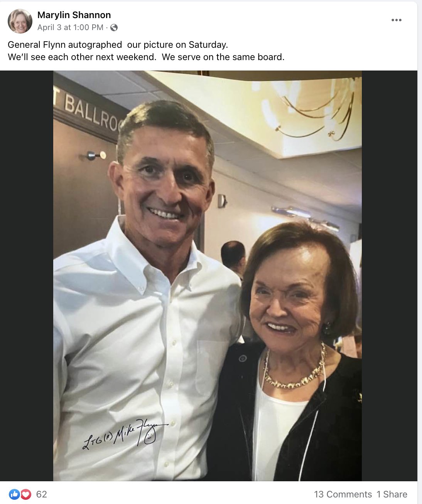422x504 pixels.
Task: Click the red heart Love reaction icon
Action: pos(25,494)
